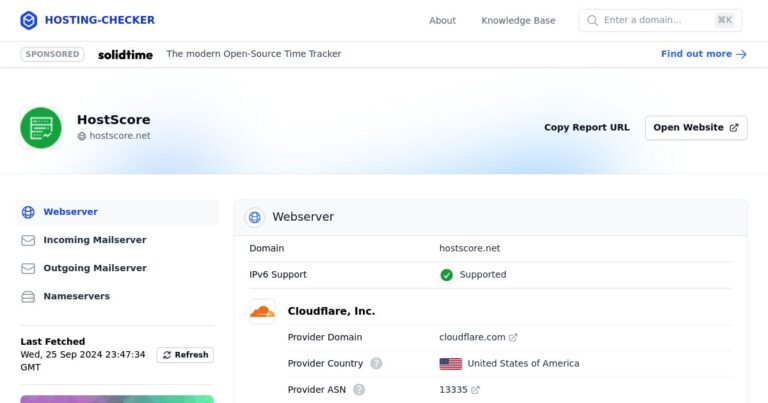Screen dimensions: 768x403
Task: Click the sponsor tagline about Open-Source Time Tracker
Action: point(254,54)
